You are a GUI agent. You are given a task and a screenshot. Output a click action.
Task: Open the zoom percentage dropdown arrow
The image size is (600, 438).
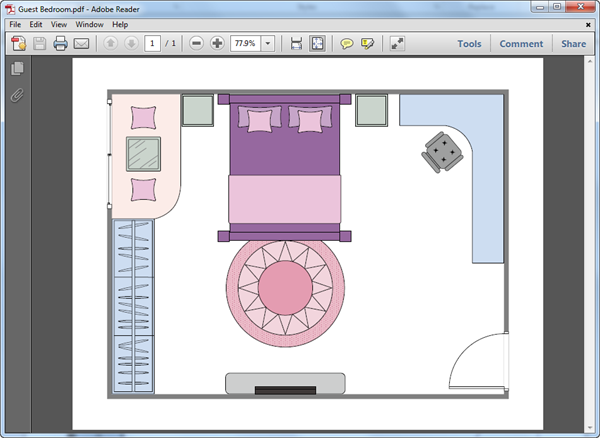click(x=268, y=44)
